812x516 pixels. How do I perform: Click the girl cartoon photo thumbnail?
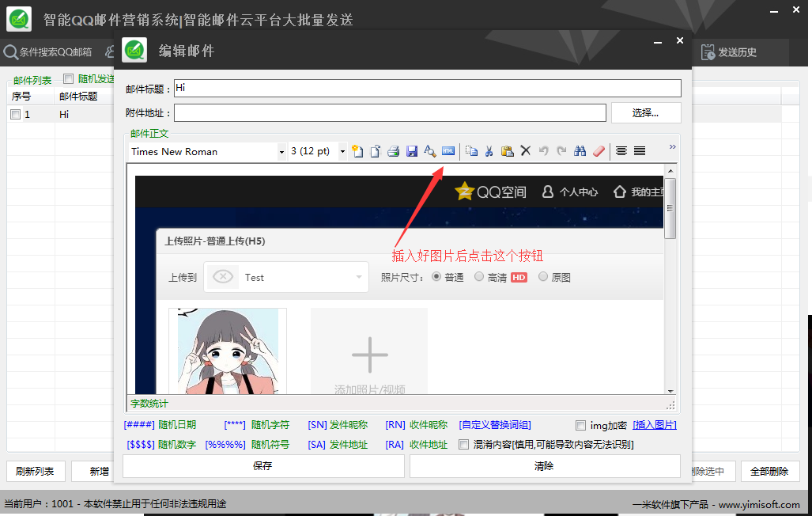point(228,351)
